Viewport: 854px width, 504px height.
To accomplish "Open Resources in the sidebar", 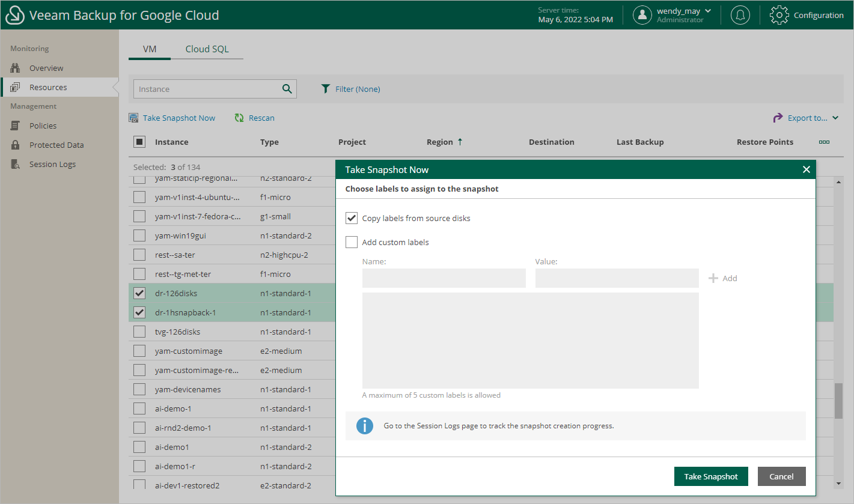I will [x=48, y=87].
